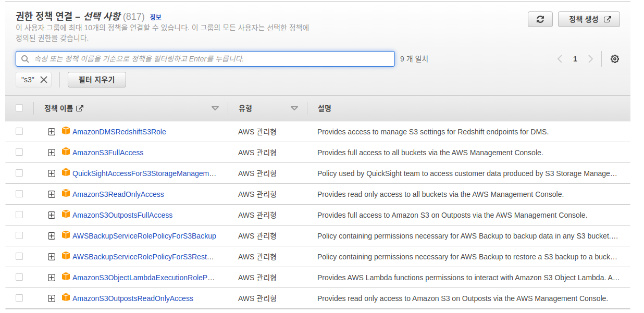
Task: Open AWSBackupServiceRolePolicyForS3Rest… policy link
Action: (x=143, y=257)
